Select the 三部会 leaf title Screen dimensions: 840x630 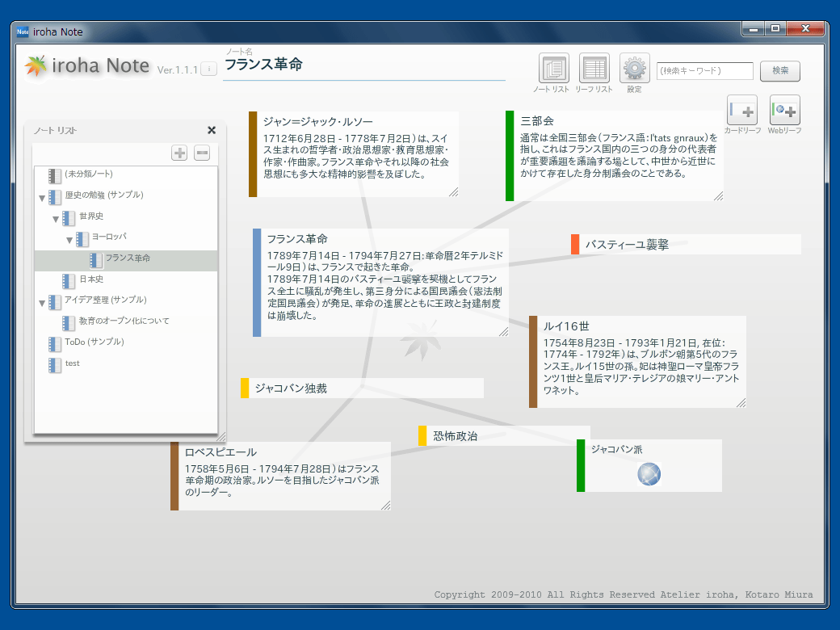537,121
